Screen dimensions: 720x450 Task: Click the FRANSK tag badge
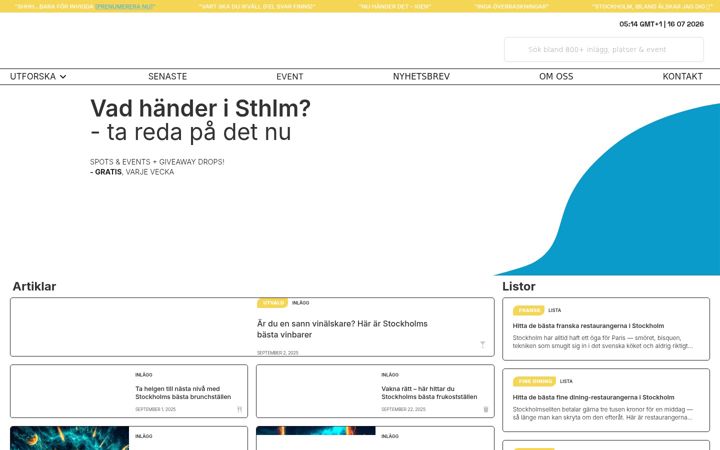pos(529,310)
